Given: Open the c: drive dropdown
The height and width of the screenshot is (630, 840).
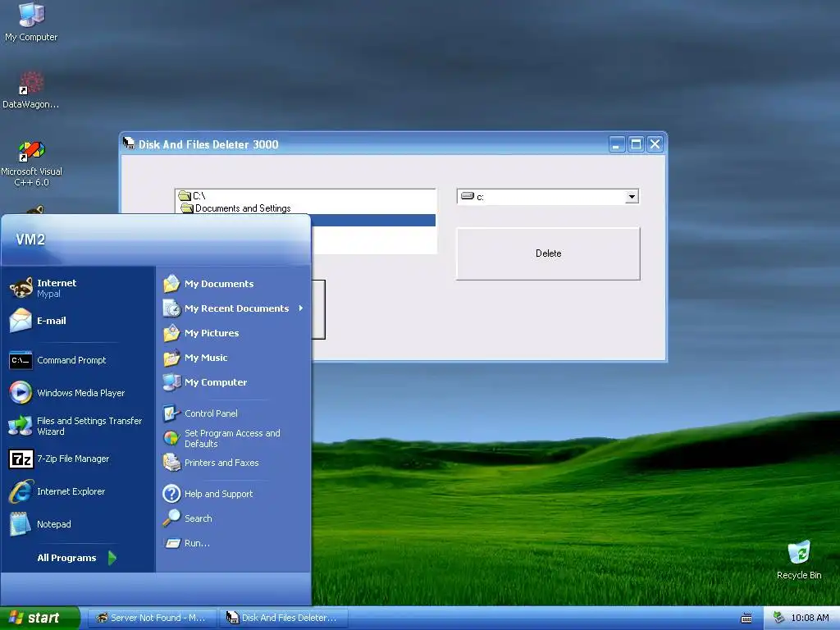Looking at the screenshot, I should 632,197.
